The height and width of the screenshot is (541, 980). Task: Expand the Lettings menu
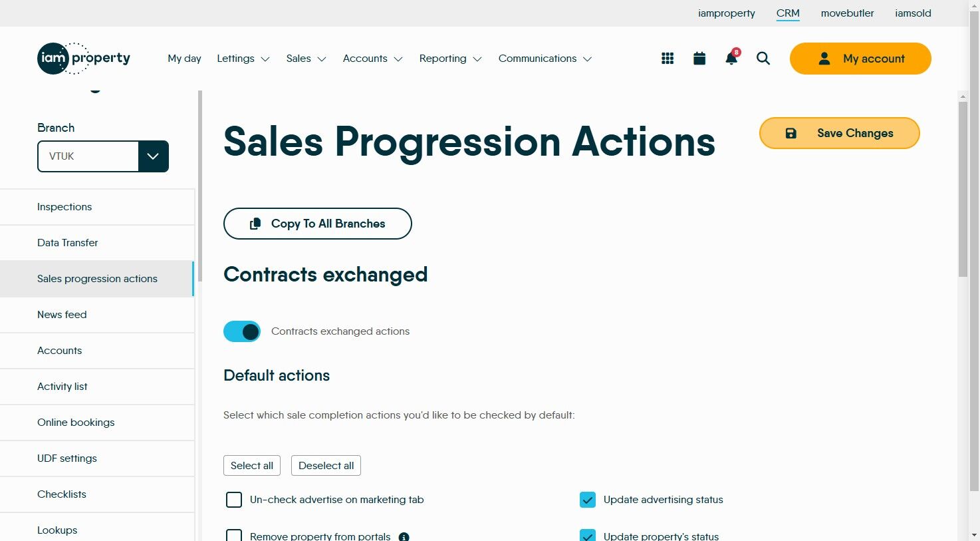coord(243,59)
